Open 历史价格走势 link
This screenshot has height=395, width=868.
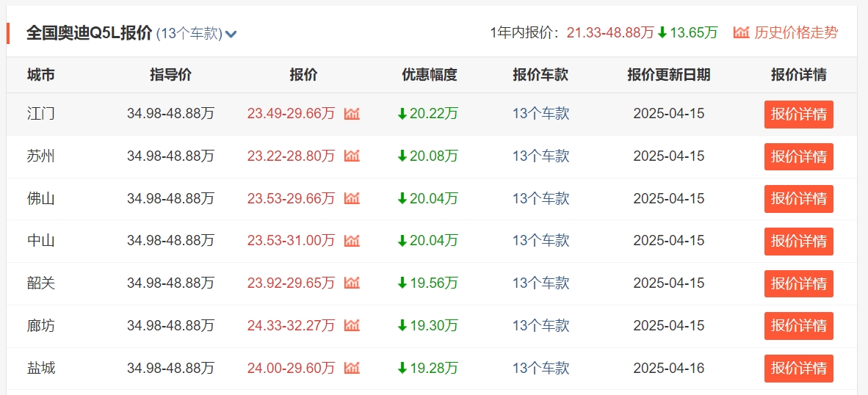coord(796,32)
